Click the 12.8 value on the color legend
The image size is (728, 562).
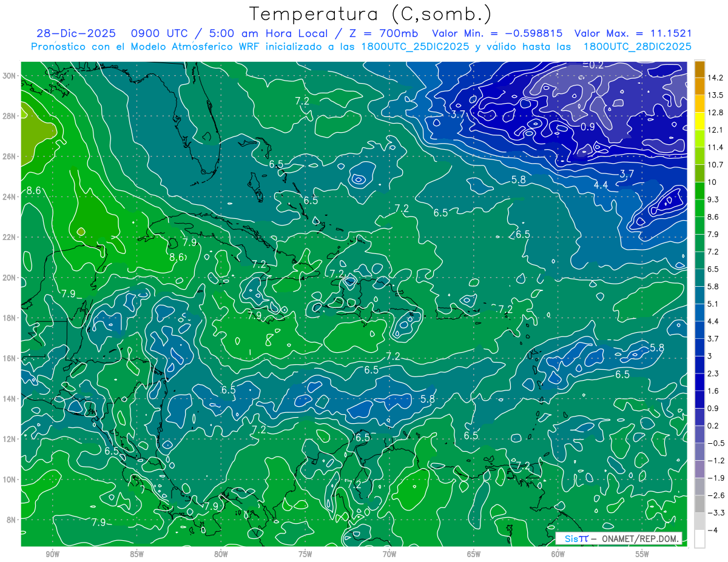[x=716, y=113]
